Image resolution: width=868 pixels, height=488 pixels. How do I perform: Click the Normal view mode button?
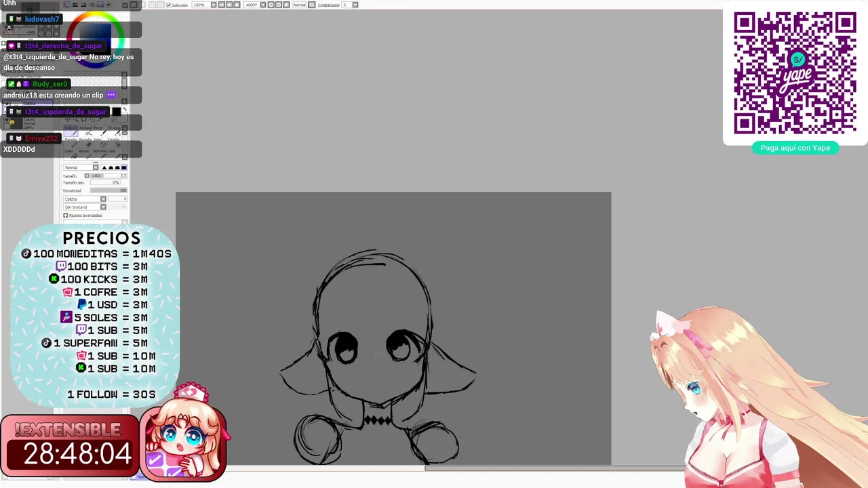pyautogui.click(x=299, y=5)
